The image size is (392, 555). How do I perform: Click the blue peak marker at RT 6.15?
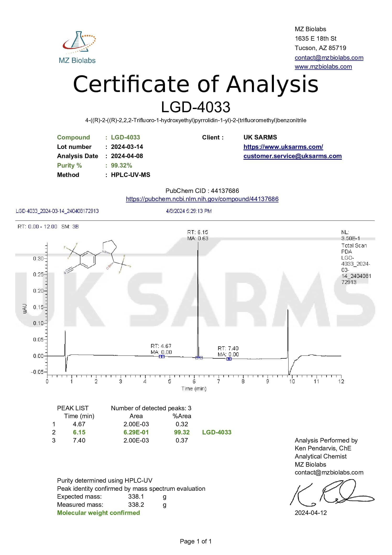[199, 358]
